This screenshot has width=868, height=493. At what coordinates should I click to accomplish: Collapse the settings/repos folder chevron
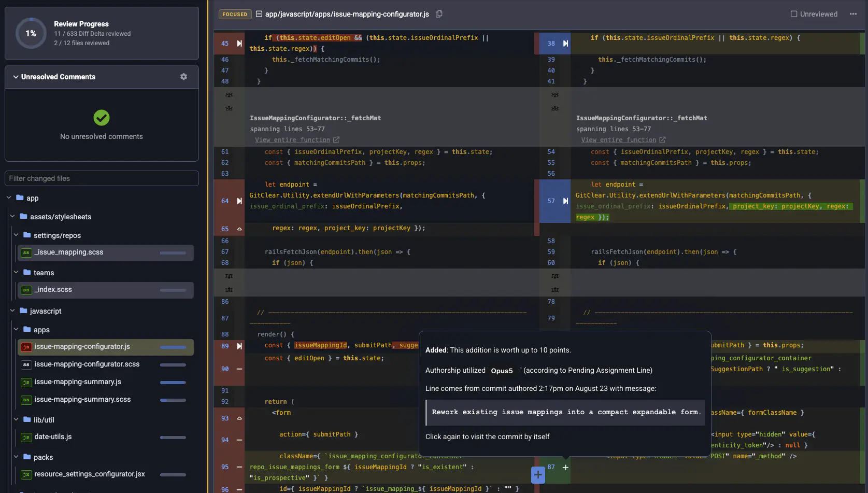click(16, 235)
